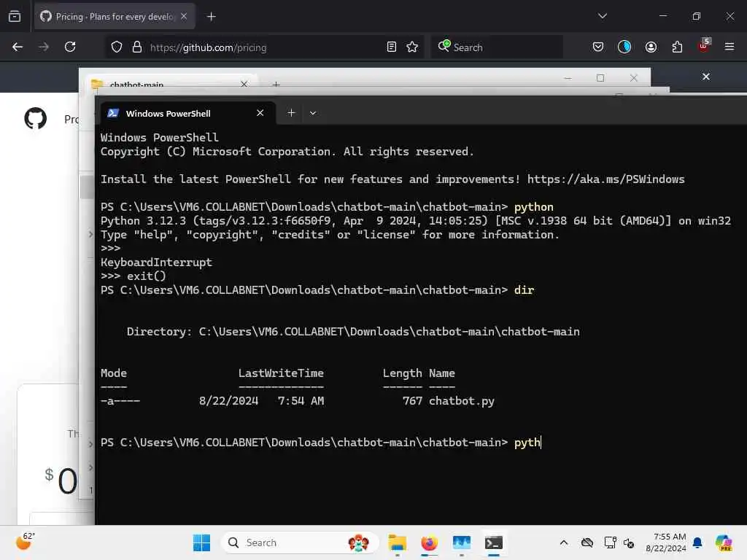Add new tab in File Explorer

coord(276,85)
